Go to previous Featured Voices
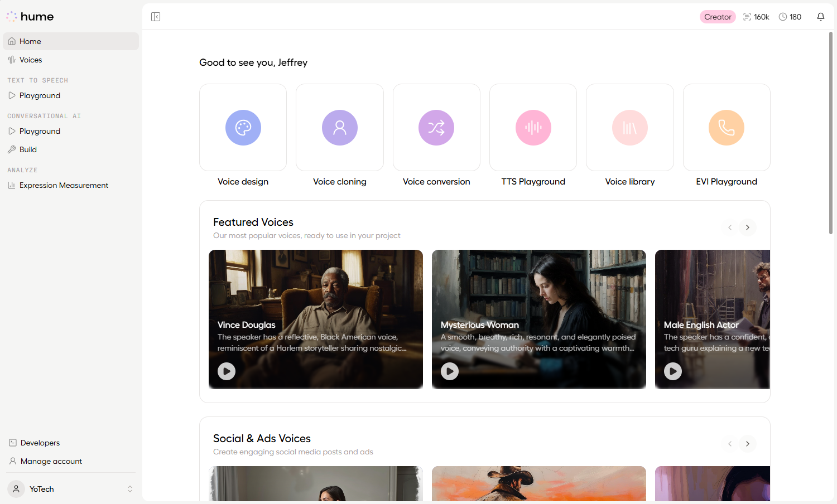This screenshot has height=504, width=837. [x=730, y=227]
